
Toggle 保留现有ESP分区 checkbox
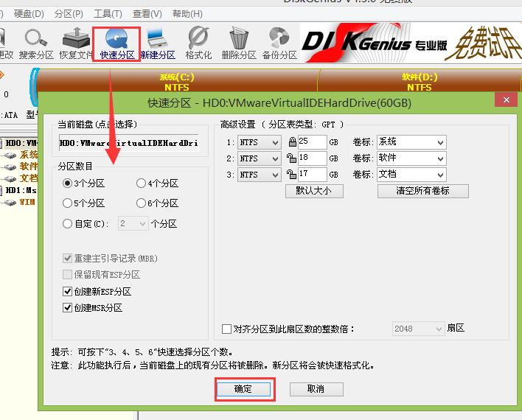click(67, 275)
